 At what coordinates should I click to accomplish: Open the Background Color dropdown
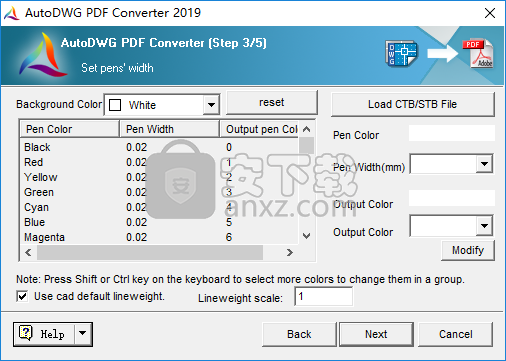click(x=211, y=105)
